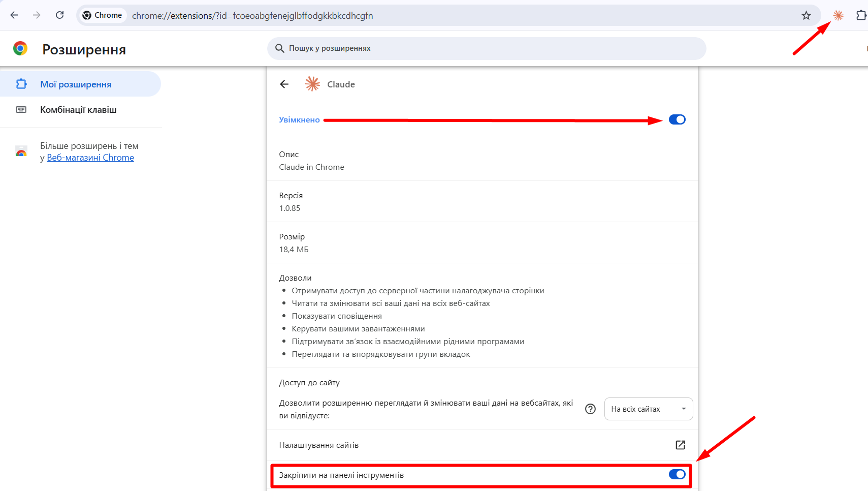This screenshot has width=868, height=491.
Task: Click the search magnifier icon
Action: pos(279,48)
